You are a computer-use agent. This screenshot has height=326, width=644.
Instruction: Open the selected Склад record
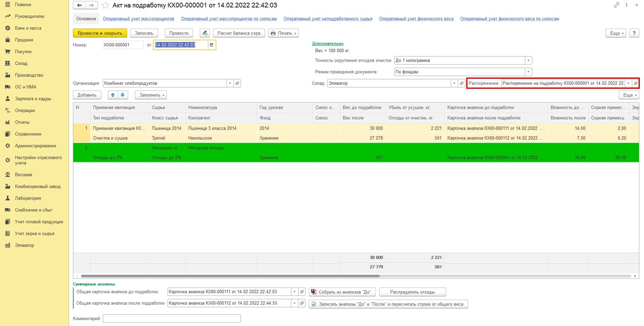462,83
